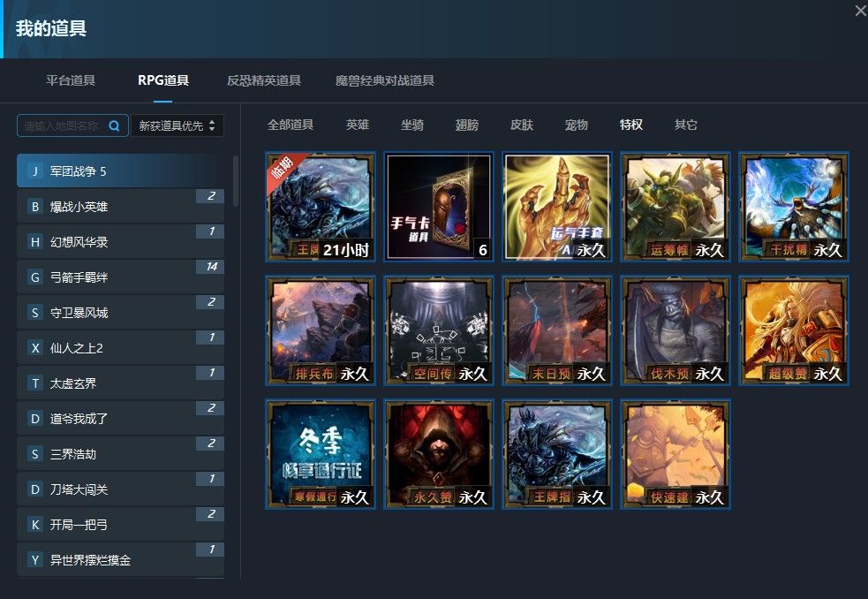Filter by 全部道具

291,125
